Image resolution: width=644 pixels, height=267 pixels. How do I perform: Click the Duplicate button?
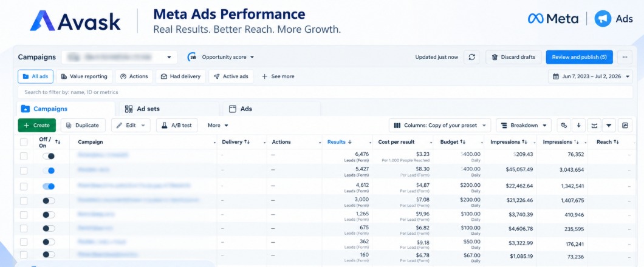[83, 126]
